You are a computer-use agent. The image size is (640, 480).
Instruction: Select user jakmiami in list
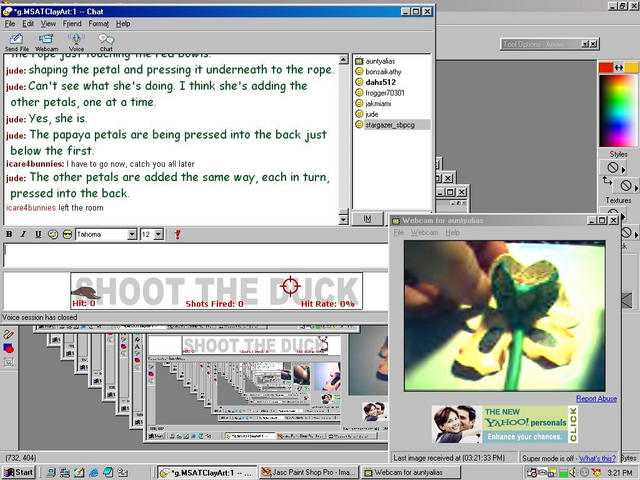coord(378,104)
